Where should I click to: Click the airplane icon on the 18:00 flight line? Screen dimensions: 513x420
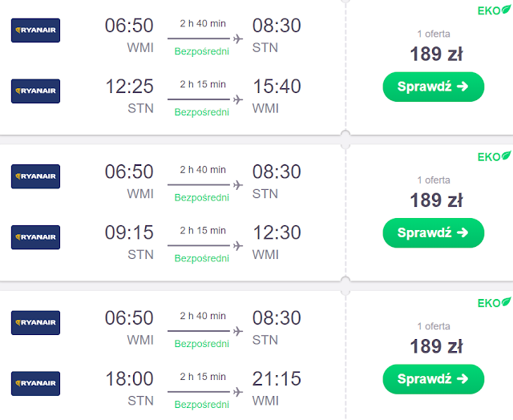coord(237,392)
